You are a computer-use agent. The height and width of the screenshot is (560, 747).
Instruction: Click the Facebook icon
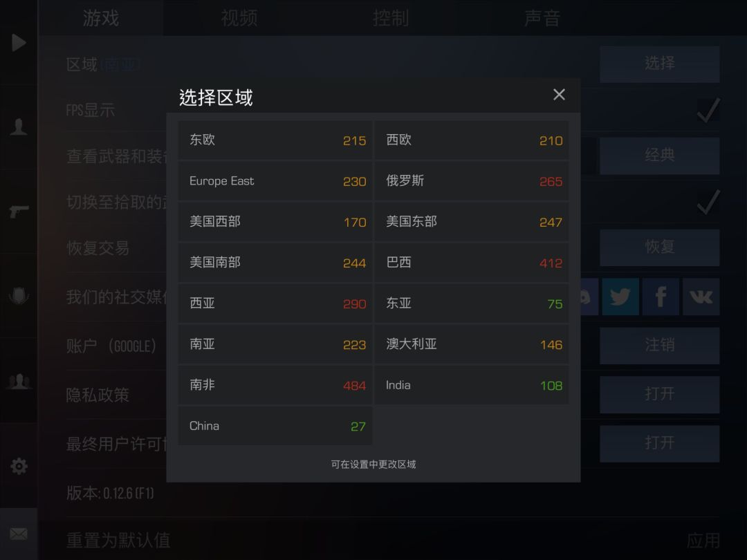click(x=661, y=297)
